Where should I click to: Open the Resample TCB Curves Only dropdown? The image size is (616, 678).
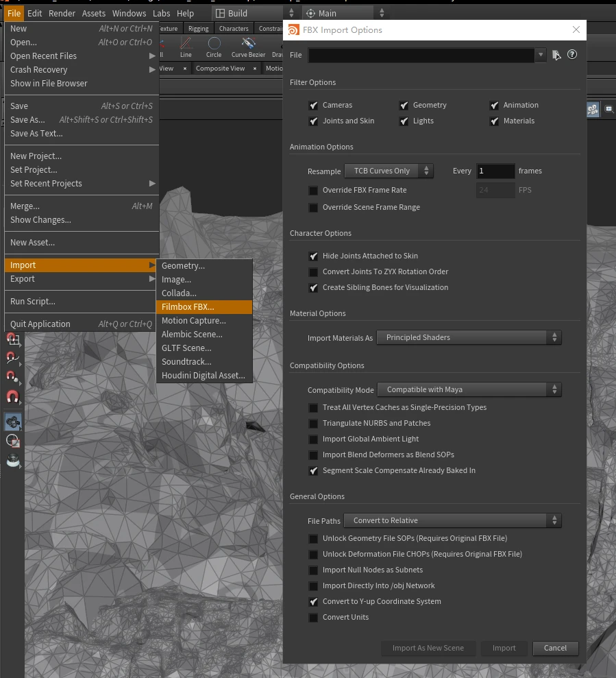tap(389, 171)
